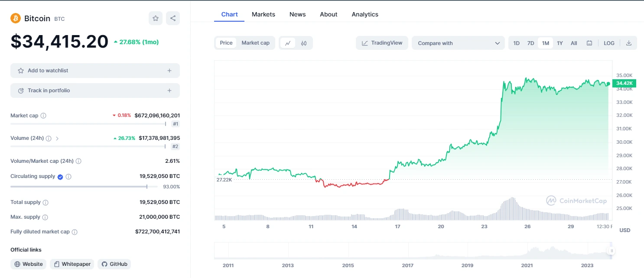Click plus icon on Add to watchlist

(x=169, y=71)
